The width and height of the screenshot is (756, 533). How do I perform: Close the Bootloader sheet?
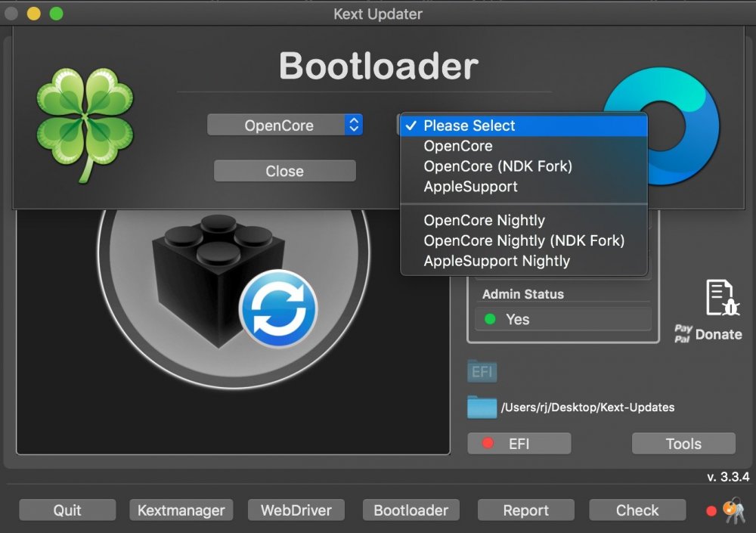click(x=284, y=171)
